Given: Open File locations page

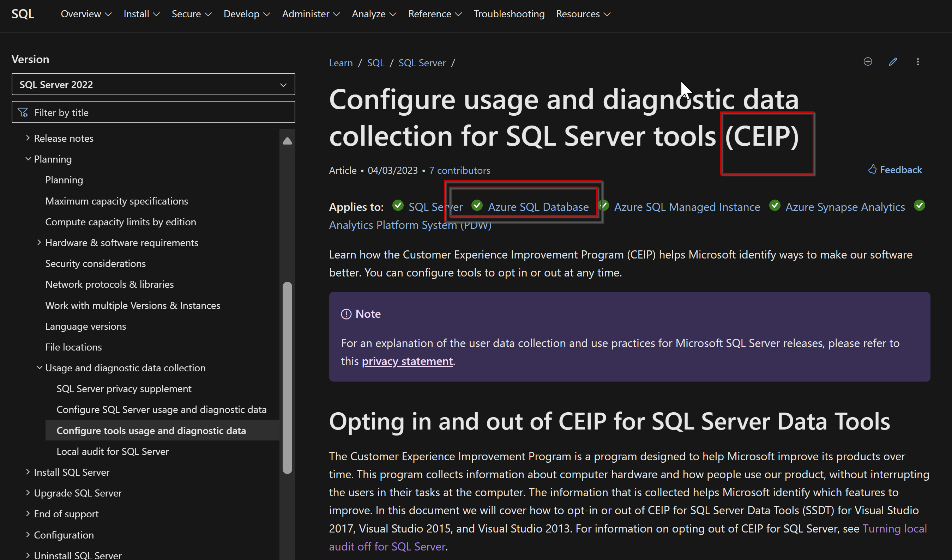Looking at the screenshot, I should 74,347.
